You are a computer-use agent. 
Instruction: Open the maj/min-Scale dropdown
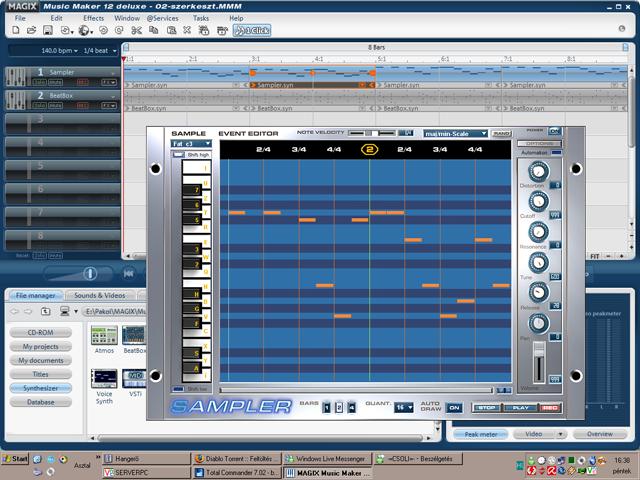pos(455,133)
